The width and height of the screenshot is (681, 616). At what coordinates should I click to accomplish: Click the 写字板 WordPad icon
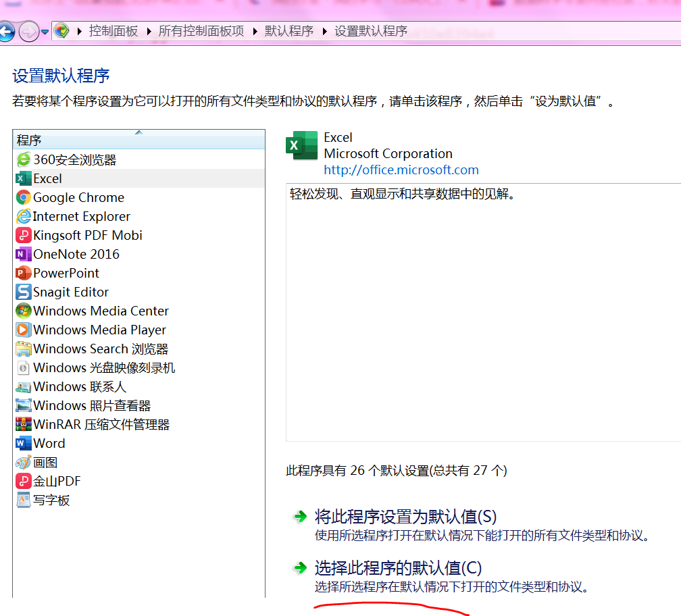click(24, 500)
